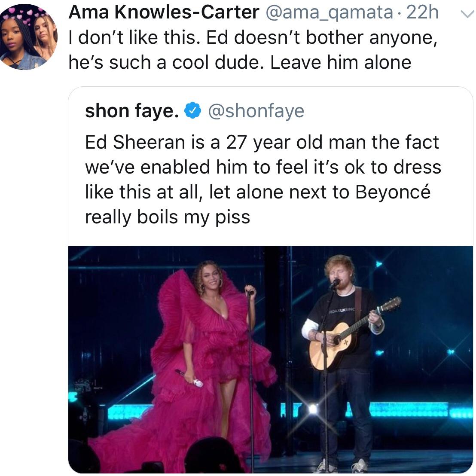Viewport: 476px width, 476px height.
Task: Click the word "Beyoncé" in quoted tweet
Action: (393, 192)
